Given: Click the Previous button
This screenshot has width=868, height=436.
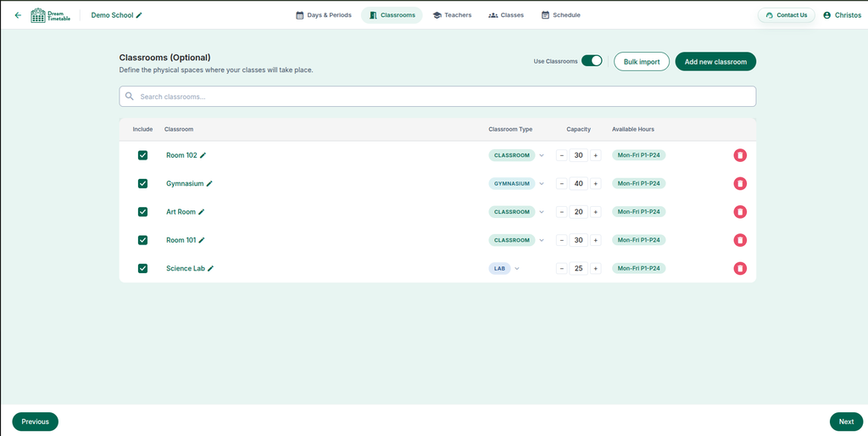Looking at the screenshot, I should (36, 422).
